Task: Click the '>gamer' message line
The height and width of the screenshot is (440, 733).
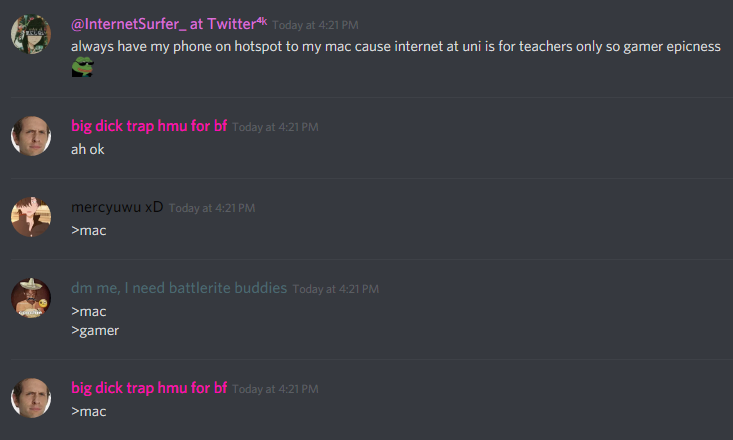Action: click(x=95, y=331)
